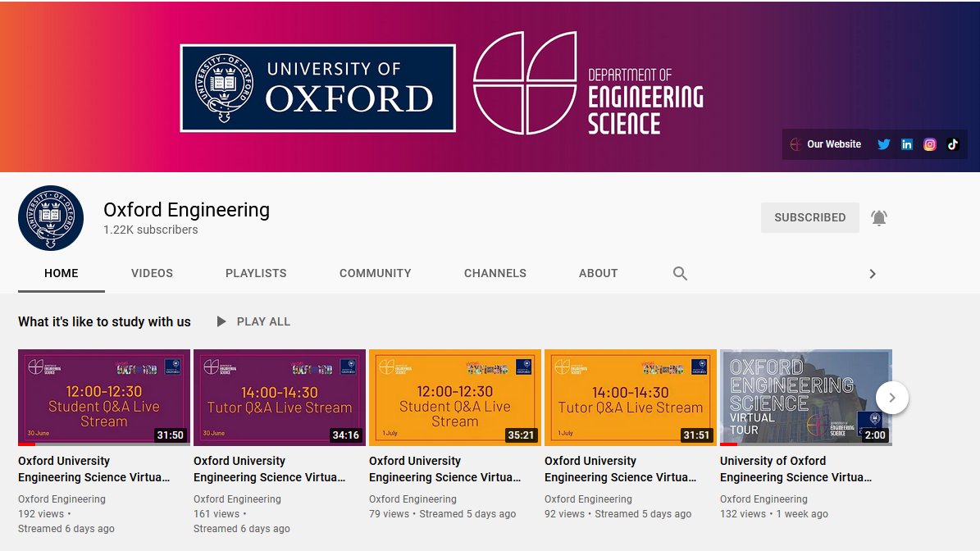Click '132 views • 1 week ago' text
The width and height of the screenshot is (980, 551).
click(x=774, y=514)
